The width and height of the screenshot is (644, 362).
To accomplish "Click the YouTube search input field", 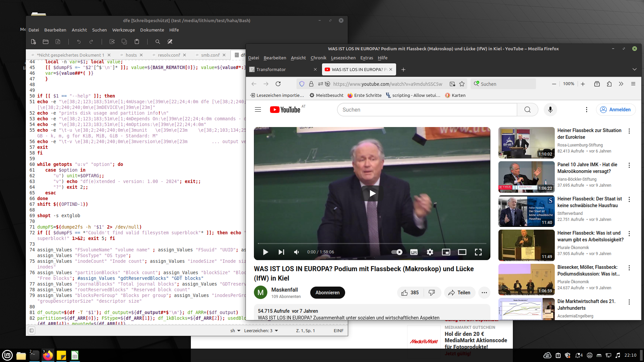I will (427, 110).
